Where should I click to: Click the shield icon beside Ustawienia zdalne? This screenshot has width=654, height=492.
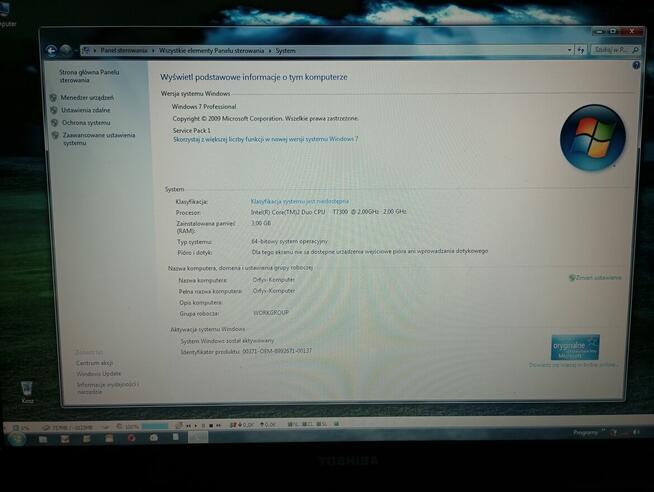tap(54, 110)
